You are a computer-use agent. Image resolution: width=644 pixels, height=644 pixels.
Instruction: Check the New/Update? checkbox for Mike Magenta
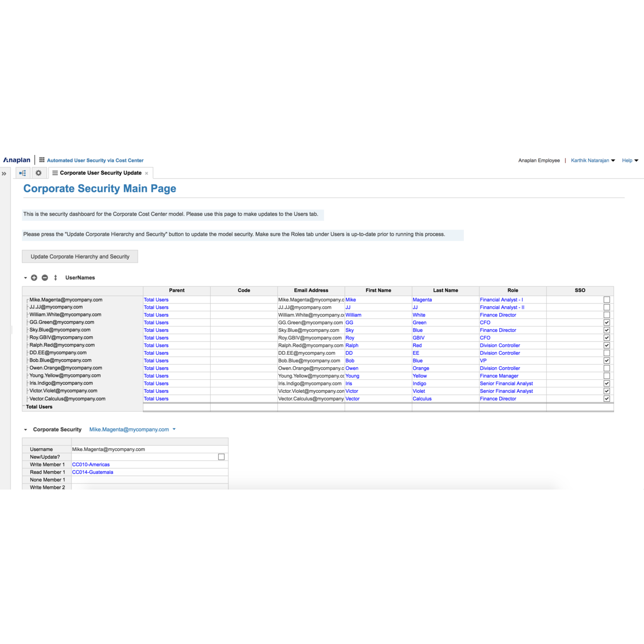(x=221, y=456)
